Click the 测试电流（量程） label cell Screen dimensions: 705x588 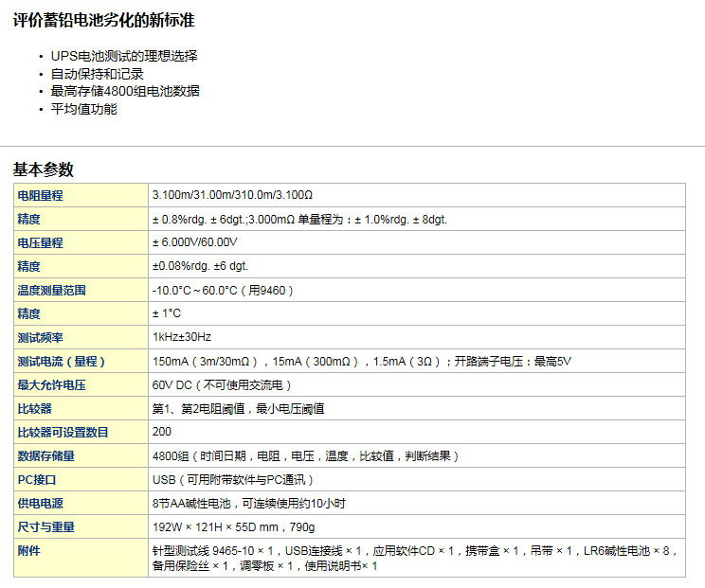coord(61,361)
